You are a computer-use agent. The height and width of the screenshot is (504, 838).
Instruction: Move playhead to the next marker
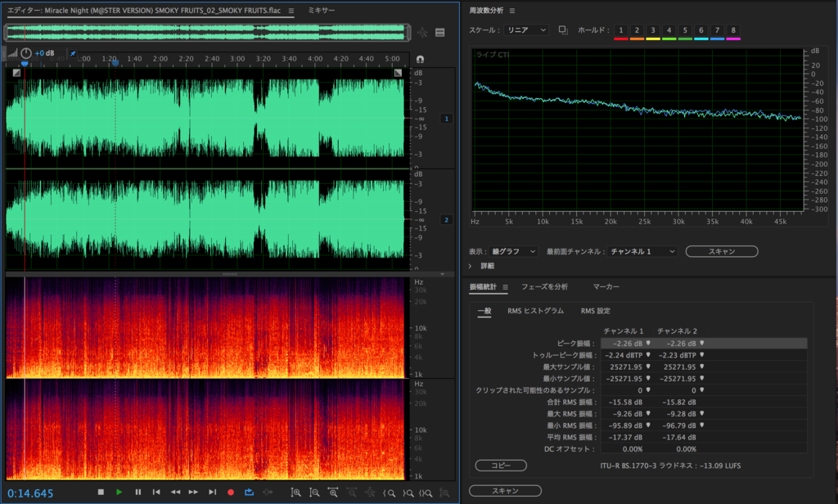pos(212,493)
